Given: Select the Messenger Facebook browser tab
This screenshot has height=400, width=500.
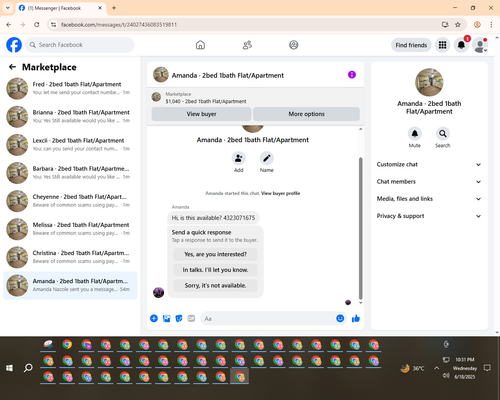Looking at the screenshot, I should point(61,8).
